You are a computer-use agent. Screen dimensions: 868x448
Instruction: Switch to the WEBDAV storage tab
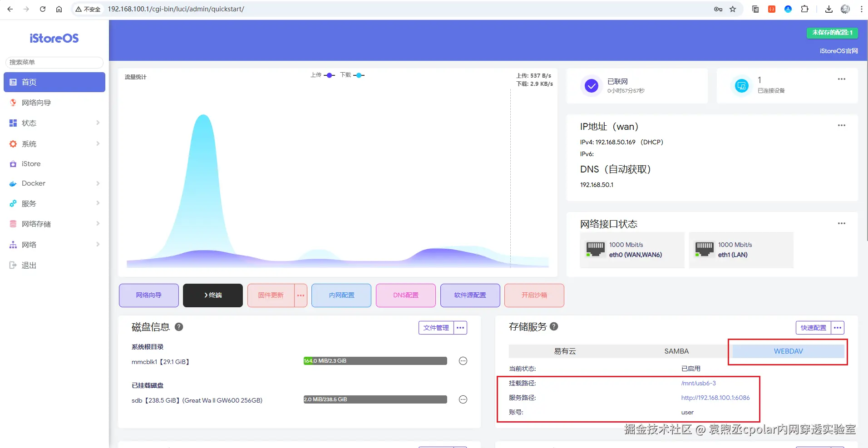tap(789, 351)
